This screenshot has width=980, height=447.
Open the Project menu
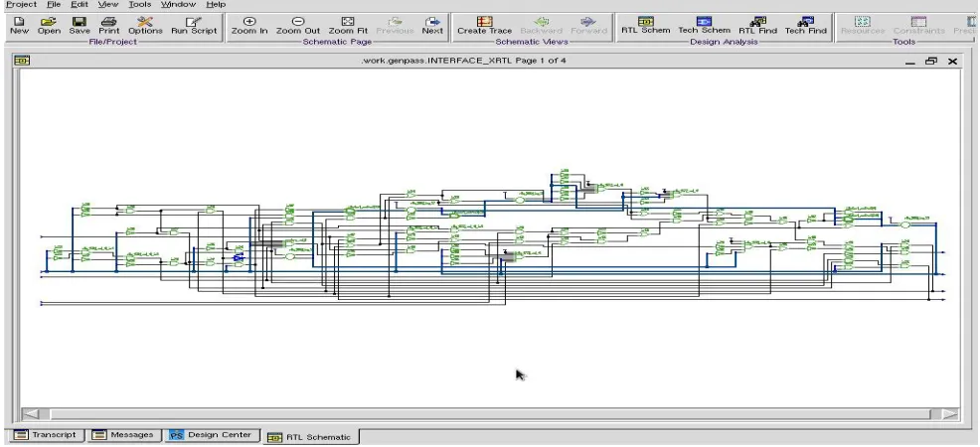[x=21, y=4]
